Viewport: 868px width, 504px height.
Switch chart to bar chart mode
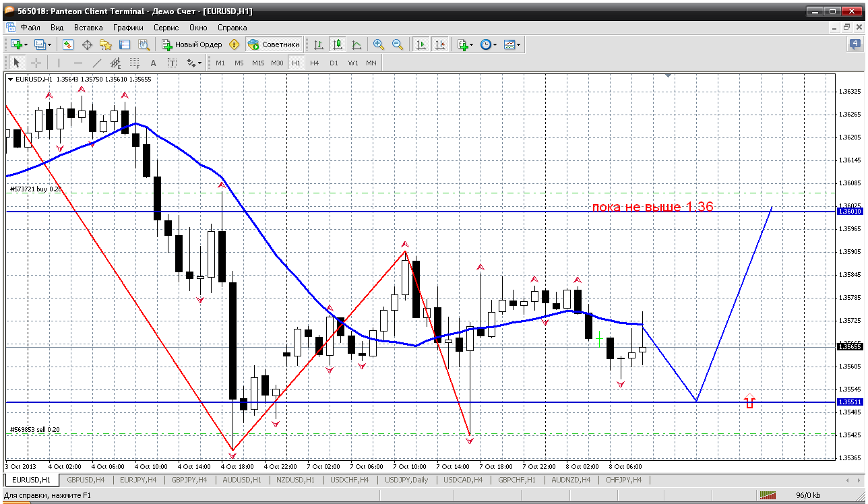pos(319,44)
